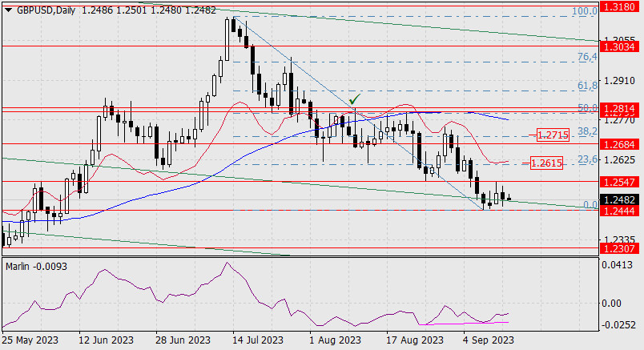Viewport: 644px width, 350px height.
Task: Click the 1.2910 price axis value
Action: click(x=618, y=81)
